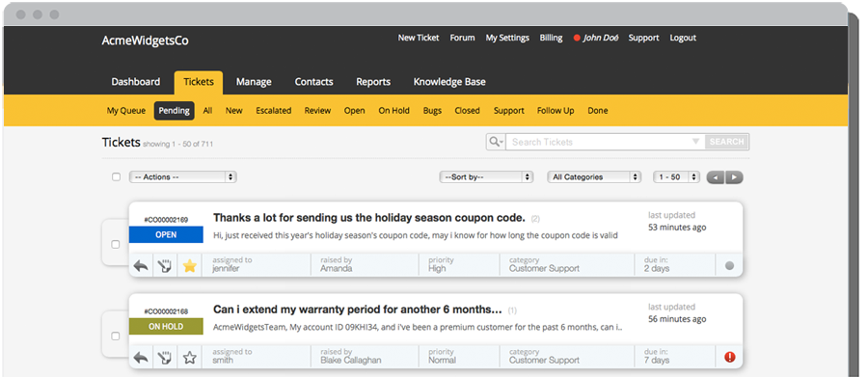
Task: Click the red alert icon on the warranty ticket
Action: (x=730, y=357)
